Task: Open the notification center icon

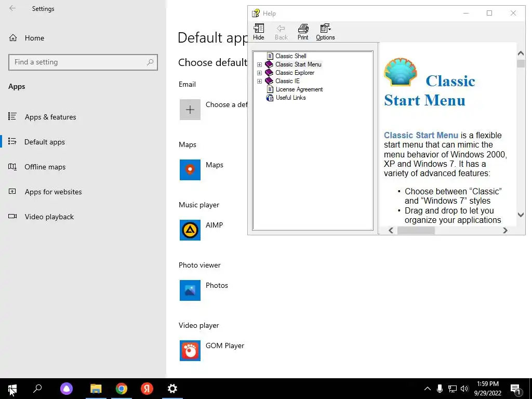Action: tap(516, 389)
